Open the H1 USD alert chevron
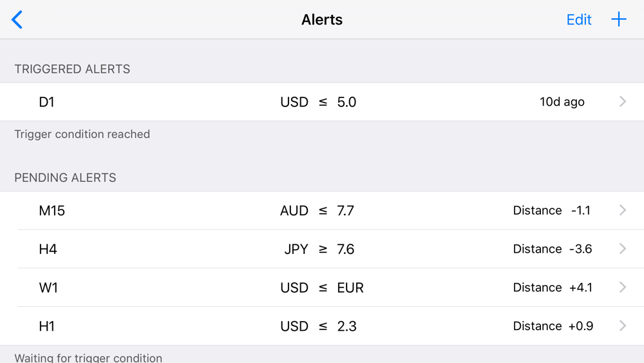 [x=623, y=326]
